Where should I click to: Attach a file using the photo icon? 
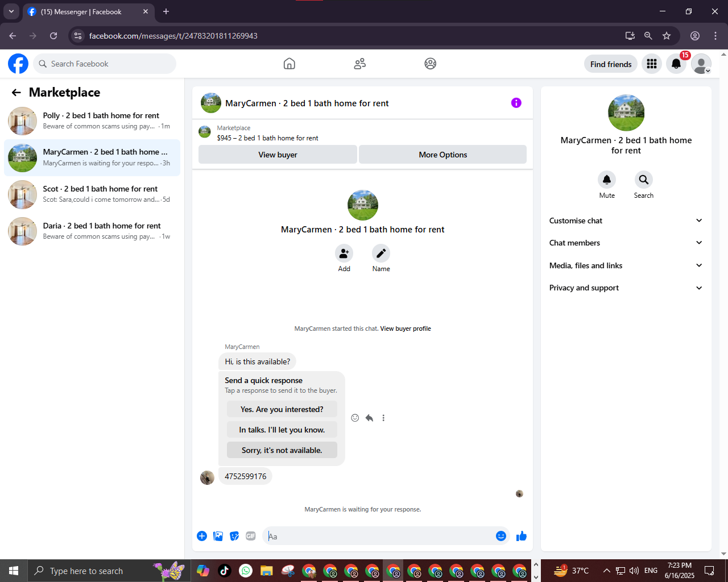[218, 536]
